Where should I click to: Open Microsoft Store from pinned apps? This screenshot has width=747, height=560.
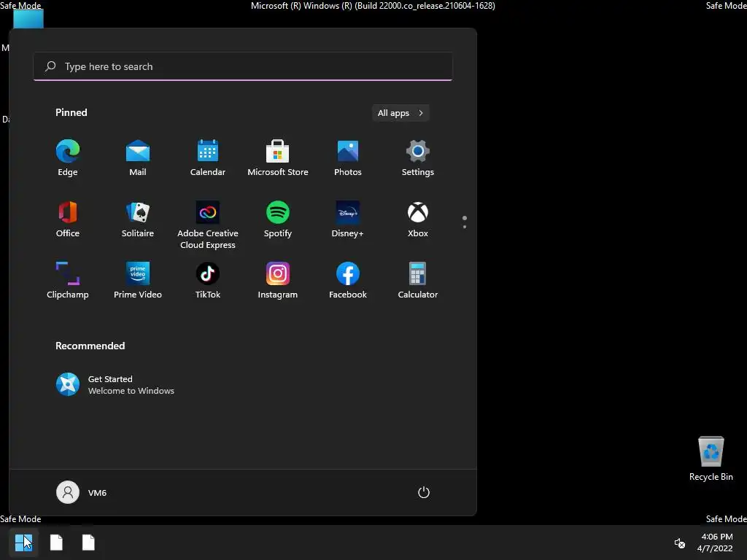(x=278, y=158)
